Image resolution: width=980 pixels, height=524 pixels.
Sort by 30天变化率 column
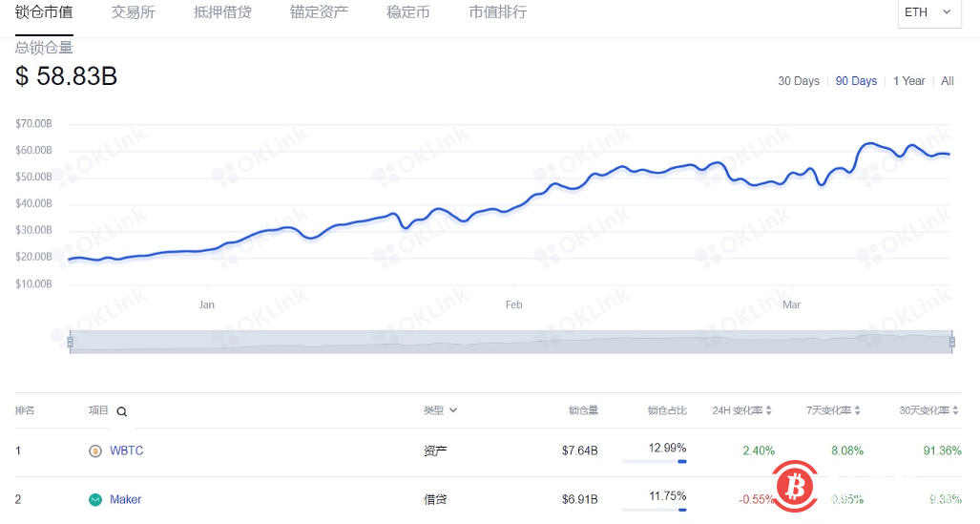pos(928,410)
